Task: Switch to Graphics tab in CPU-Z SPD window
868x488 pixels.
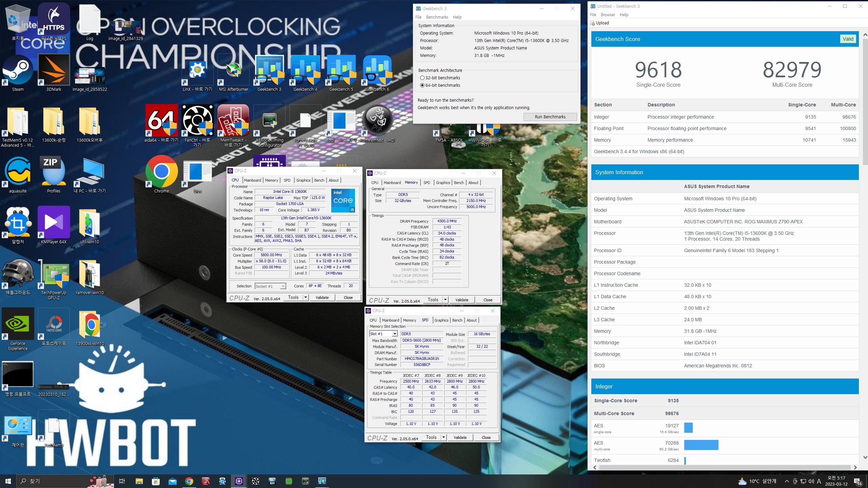Action: click(441, 320)
